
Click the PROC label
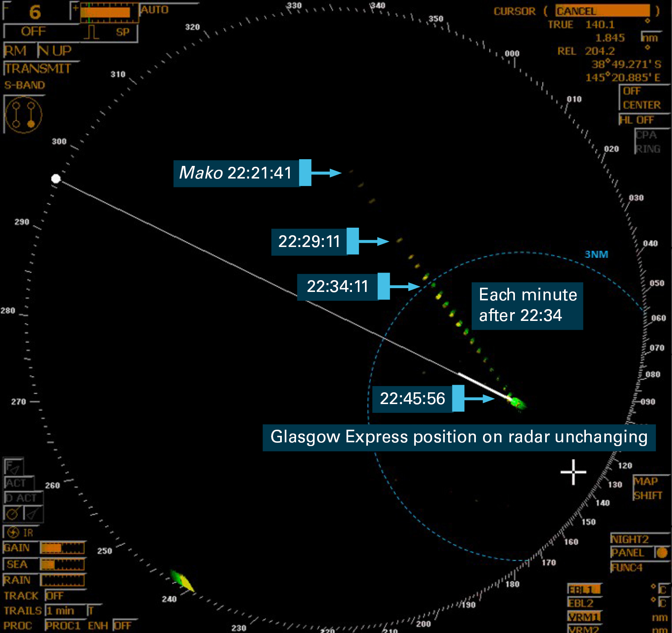pos(18,625)
